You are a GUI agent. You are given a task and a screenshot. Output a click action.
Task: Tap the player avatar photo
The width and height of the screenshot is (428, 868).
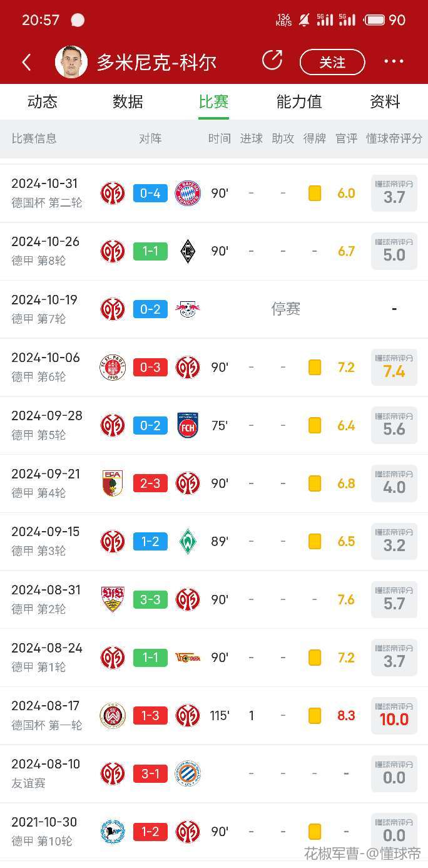coord(71,62)
